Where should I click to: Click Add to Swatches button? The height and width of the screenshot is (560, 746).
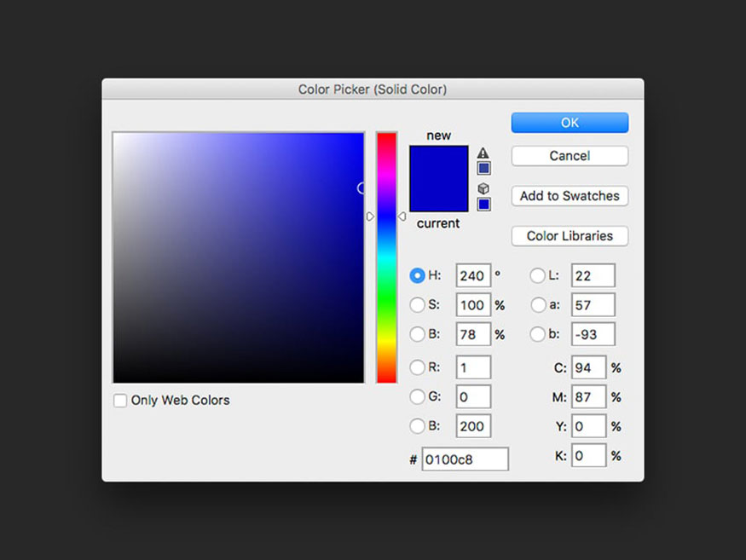[570, 196]
